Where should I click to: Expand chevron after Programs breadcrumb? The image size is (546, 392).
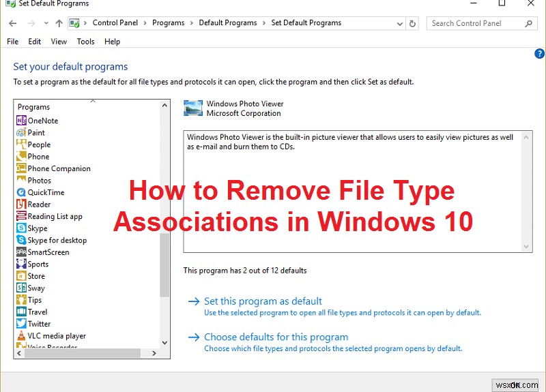coord(192,23)
